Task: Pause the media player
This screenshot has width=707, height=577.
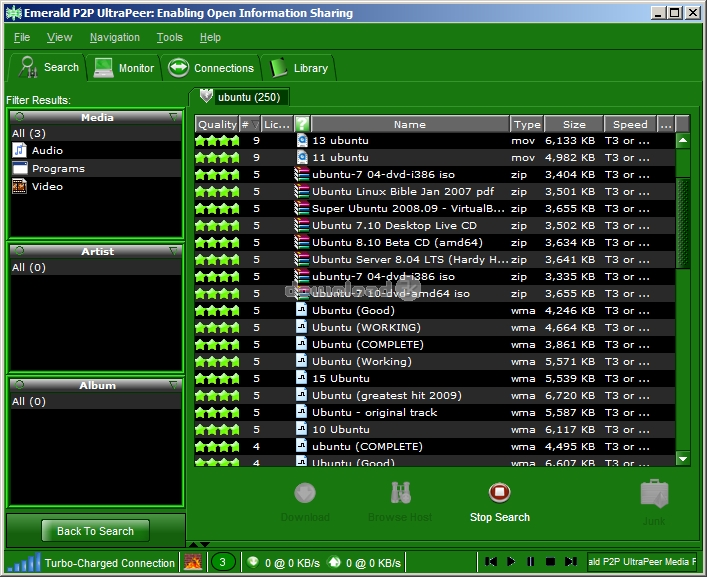Action: point(531,562)
